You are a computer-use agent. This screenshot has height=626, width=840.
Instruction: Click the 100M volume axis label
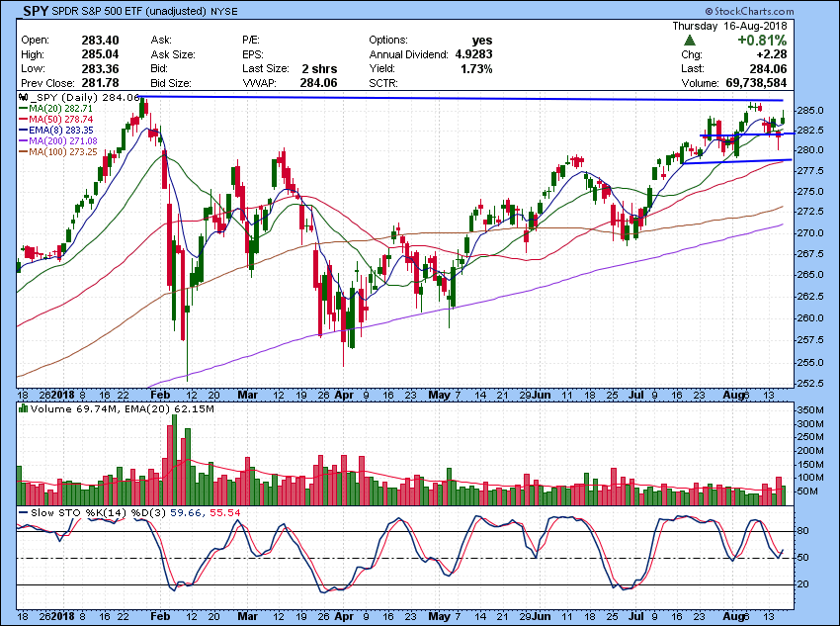810,478
